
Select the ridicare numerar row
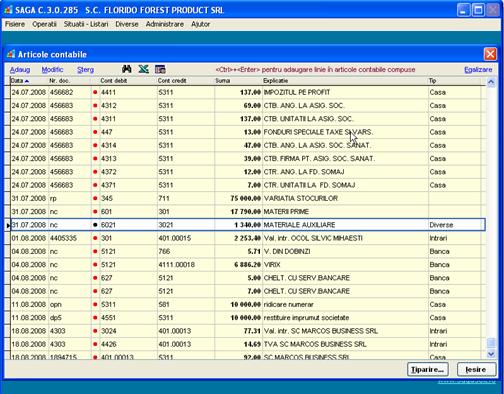(248, 304)
